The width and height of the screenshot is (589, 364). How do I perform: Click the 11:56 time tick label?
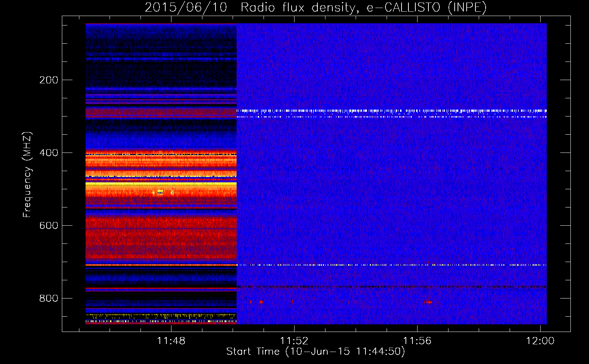point(417,341)
